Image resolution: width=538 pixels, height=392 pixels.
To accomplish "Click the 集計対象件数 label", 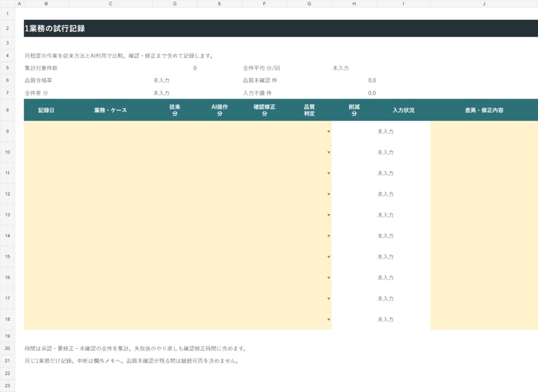I will [41, 68].
